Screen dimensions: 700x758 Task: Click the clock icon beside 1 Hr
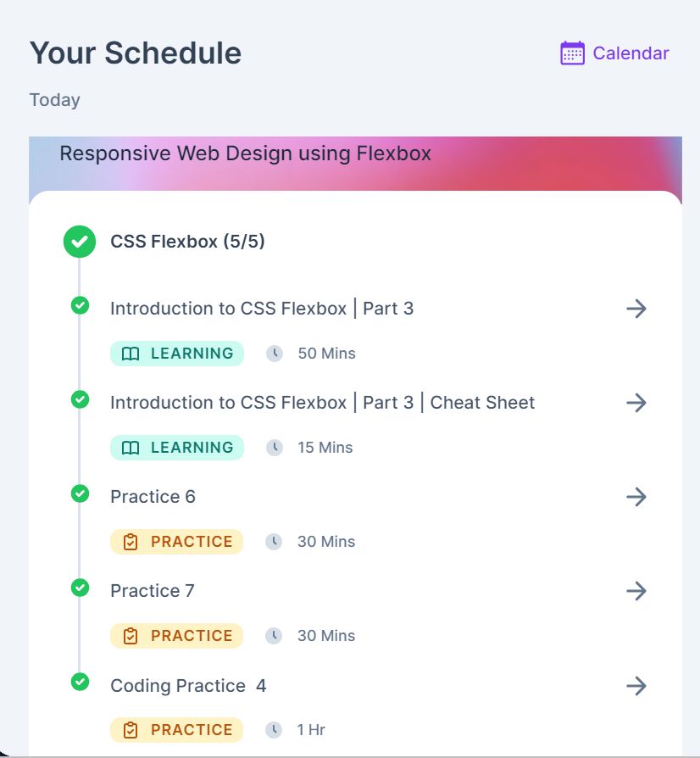click(275, 730)
